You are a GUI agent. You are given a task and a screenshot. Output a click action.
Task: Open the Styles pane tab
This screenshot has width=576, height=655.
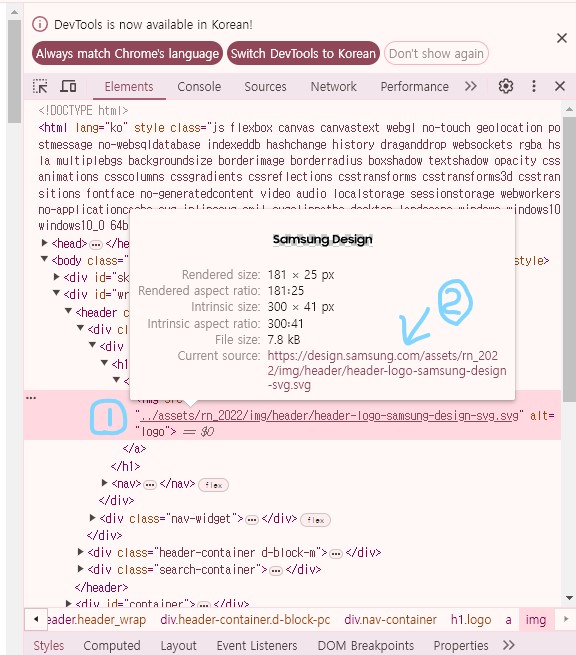(x=48, y=645)
